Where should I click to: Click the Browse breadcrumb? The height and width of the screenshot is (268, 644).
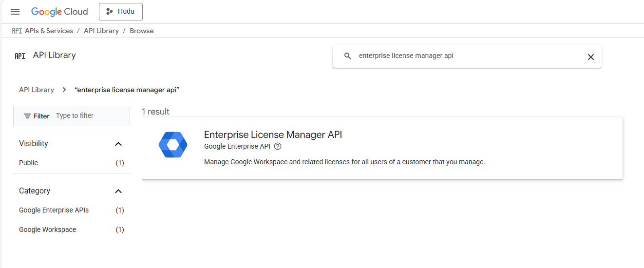[142, 31]
